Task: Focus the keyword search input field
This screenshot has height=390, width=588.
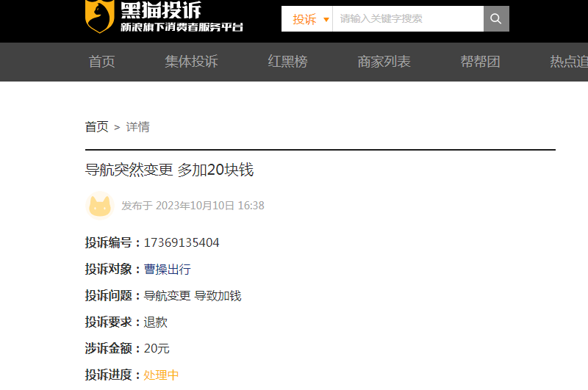Action: (408, 19)
